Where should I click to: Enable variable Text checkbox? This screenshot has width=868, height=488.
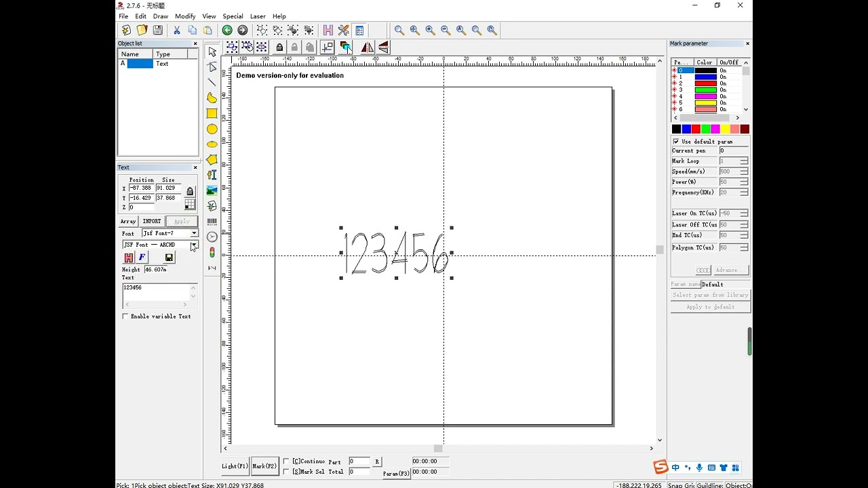(125, 317)
